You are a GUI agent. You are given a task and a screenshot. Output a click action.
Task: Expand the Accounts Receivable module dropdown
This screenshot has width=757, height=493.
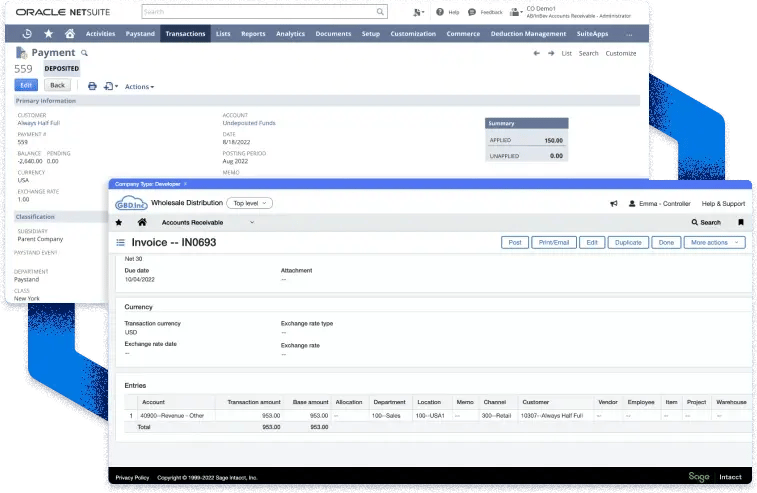tap(252, 223)
